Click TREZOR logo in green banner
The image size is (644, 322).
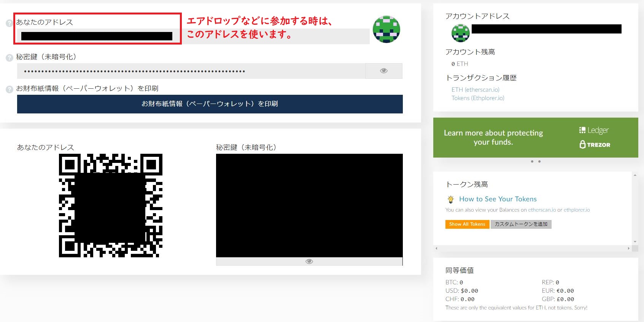(595, 145)
